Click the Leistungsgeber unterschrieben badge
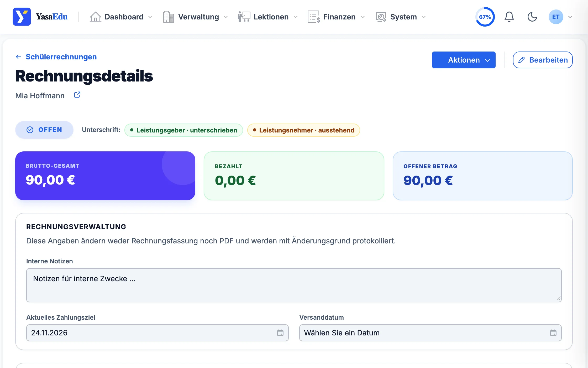This screenshot has height=368, width=588. coord(184,130)
